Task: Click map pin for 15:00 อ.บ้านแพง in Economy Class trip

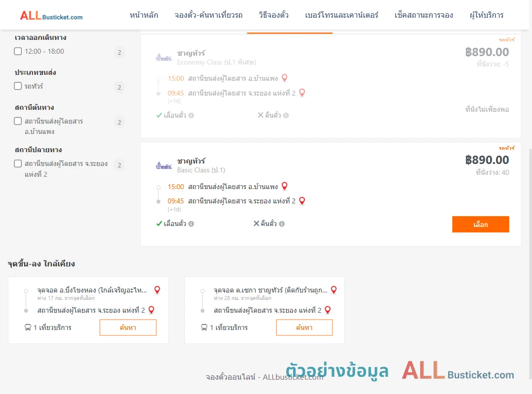Action: pos(285,78)
